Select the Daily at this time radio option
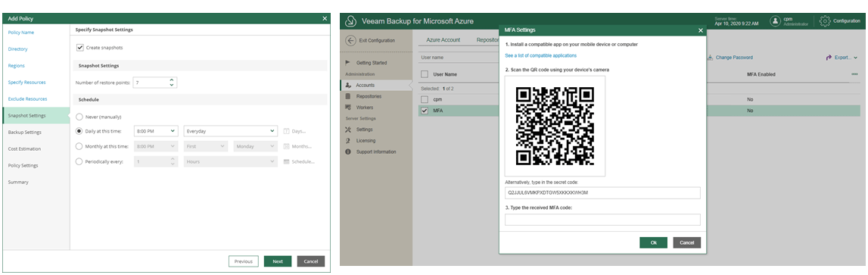 [x=79, y=131]
